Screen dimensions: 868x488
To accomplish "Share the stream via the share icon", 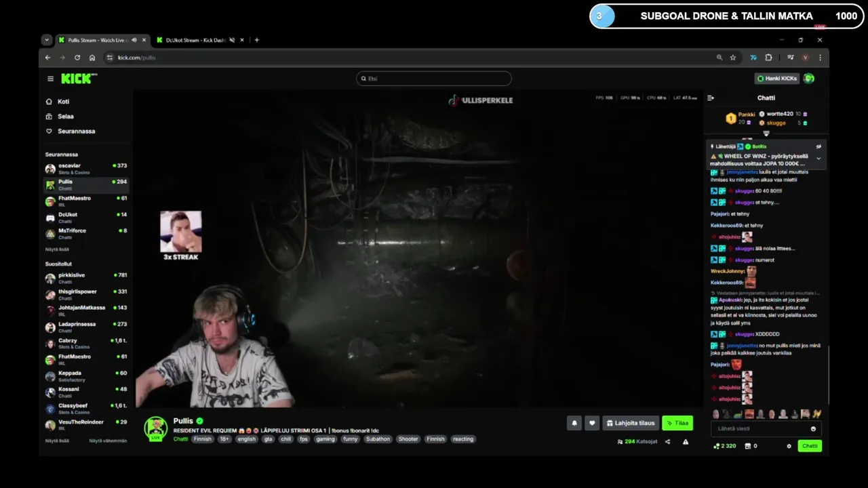I will click(x=667, y=442).
